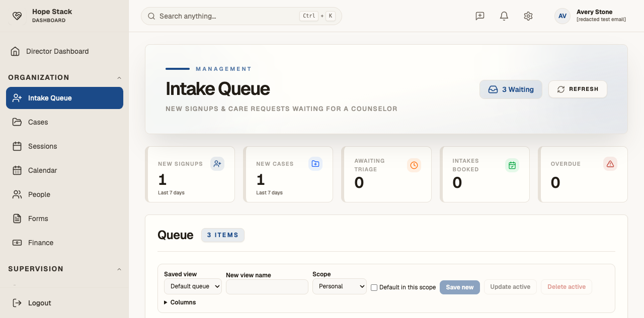Viewport: 644px width, 318px height.
Task: Click the search magnifier icon
Action: tap(151, 16)
